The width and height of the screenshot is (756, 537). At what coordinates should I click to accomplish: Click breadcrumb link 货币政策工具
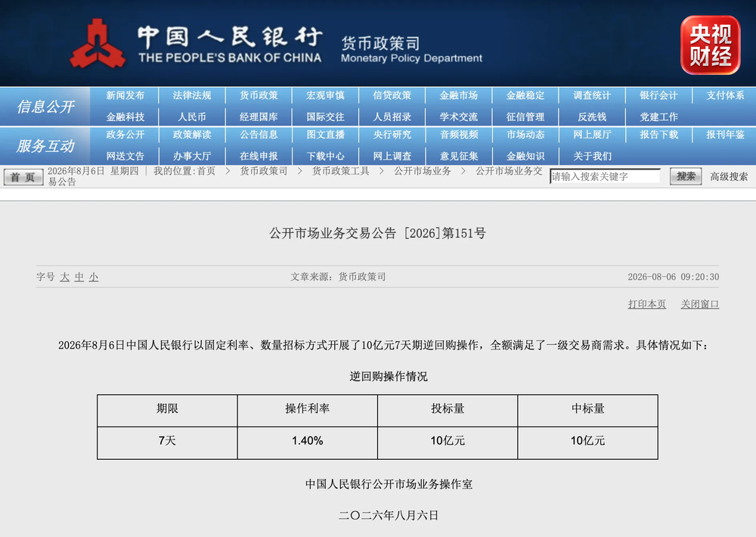(x=340, y=171)
